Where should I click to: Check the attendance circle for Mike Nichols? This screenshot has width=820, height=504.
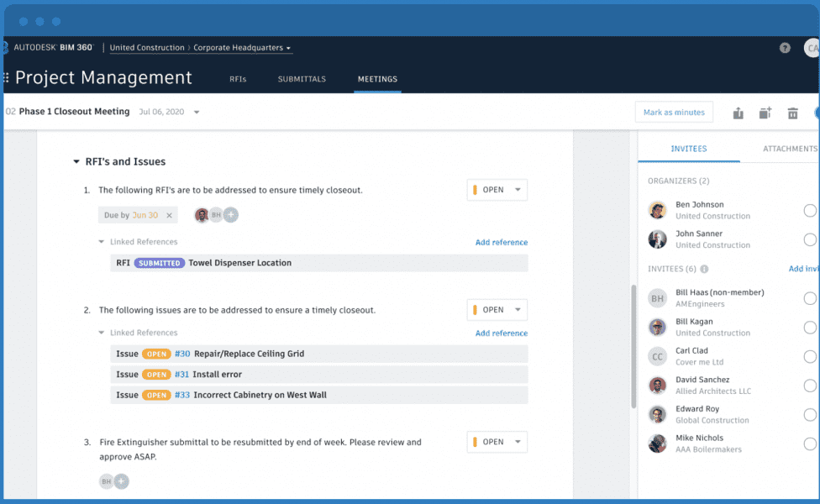[808, 443]
